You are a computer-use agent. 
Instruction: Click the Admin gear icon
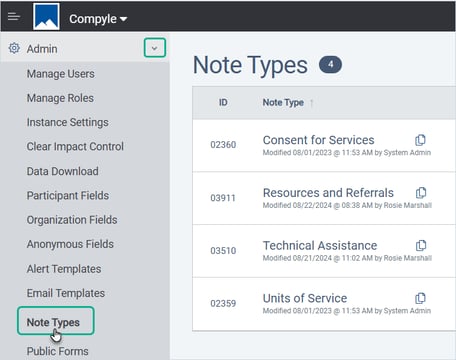pyautogui.click(x=14, y=48)
